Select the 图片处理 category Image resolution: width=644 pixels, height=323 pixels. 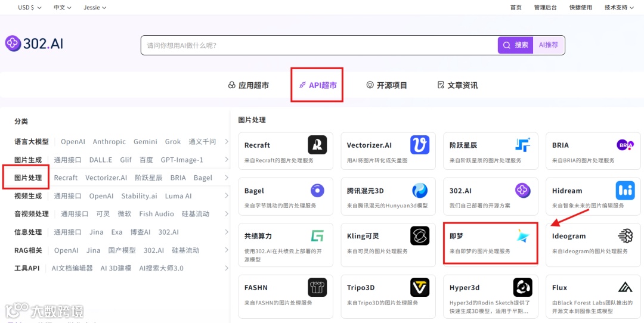coord(28,178)
